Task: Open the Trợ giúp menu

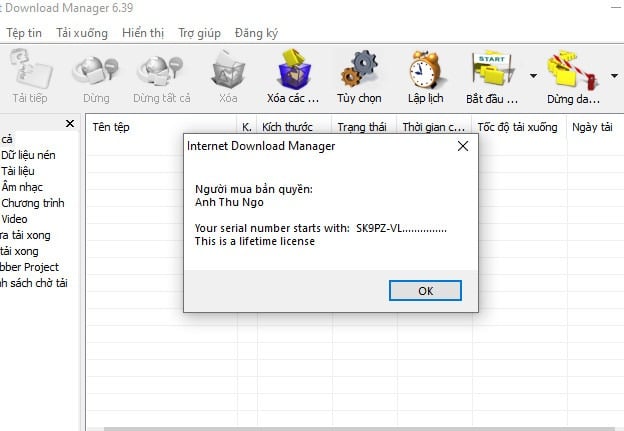Action: 199,33
